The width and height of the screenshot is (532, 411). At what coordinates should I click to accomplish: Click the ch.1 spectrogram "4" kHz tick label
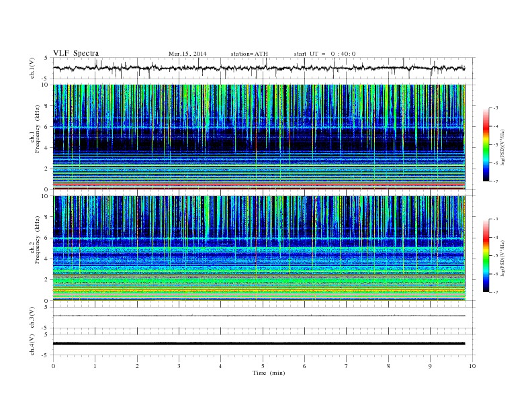pos(46,148)
